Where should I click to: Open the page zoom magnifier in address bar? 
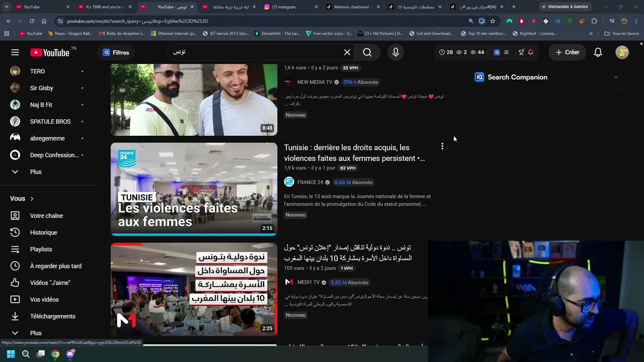click(471, 21)
